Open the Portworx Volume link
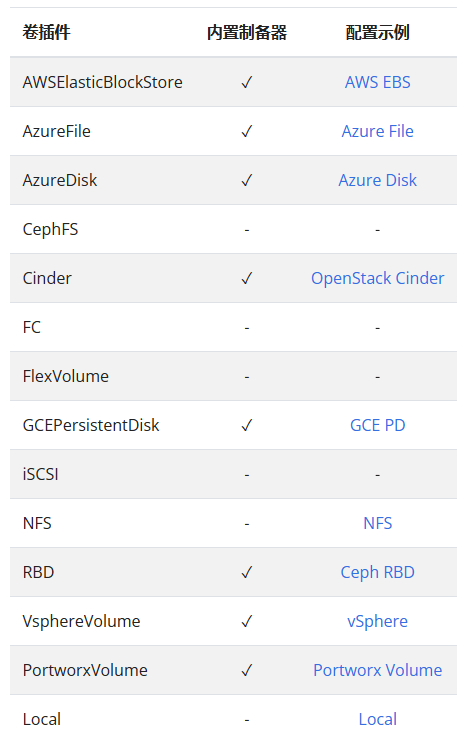This screenshot has width=465, height=742. 377,670
